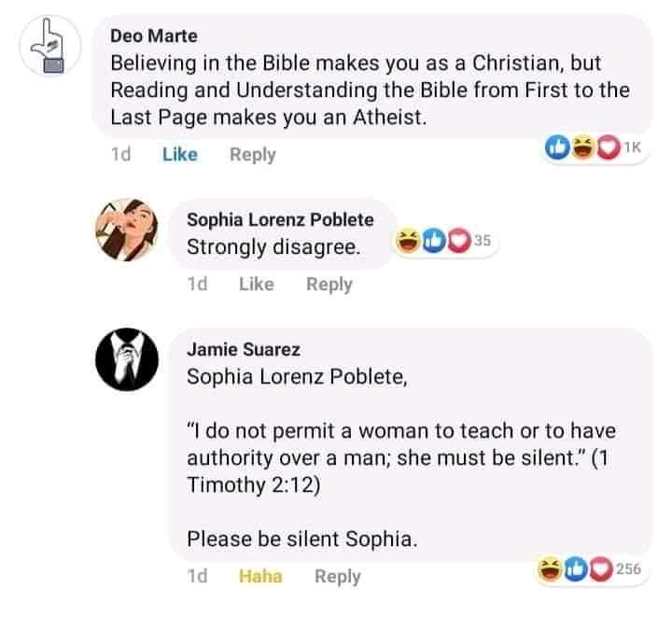Reply to Jamie Suarez's comment
Image resolution: width=672 pixels, height=617 pixels.
point(337,576)
